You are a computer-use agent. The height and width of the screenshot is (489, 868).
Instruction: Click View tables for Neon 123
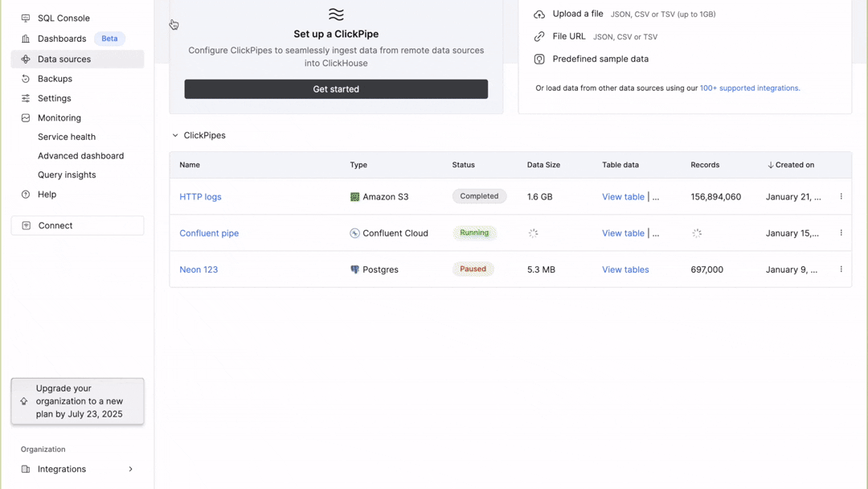[625, 270]
